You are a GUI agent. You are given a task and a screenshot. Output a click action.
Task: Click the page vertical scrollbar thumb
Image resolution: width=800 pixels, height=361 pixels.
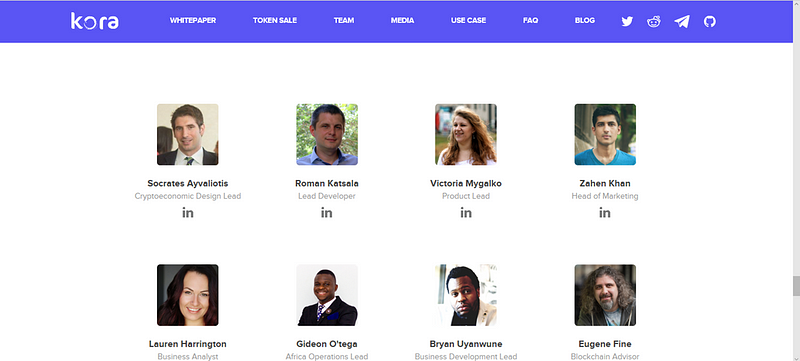click(796, 286)
